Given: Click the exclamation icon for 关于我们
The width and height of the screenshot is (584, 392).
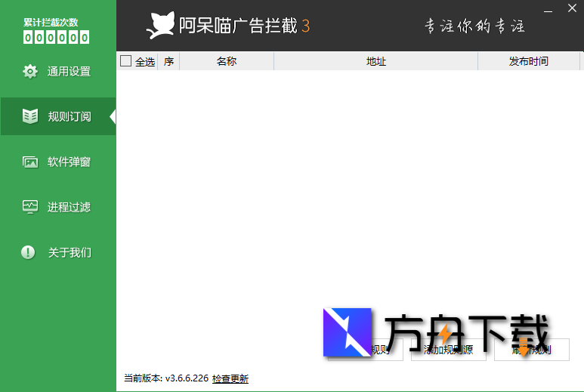Looking at the screenshot, I should 28,252.
